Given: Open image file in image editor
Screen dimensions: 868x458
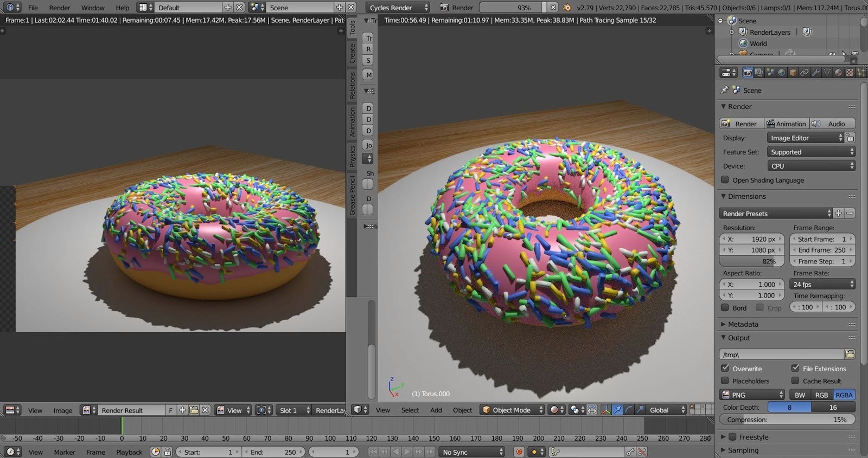Looking at the screenshot, I should point(194,410).
